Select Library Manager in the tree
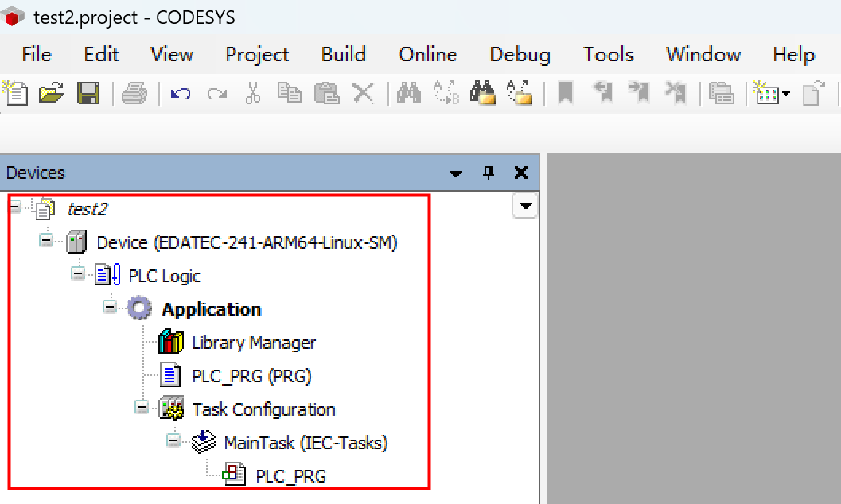Viewport: 841px width, 504px height. point(254,343)
